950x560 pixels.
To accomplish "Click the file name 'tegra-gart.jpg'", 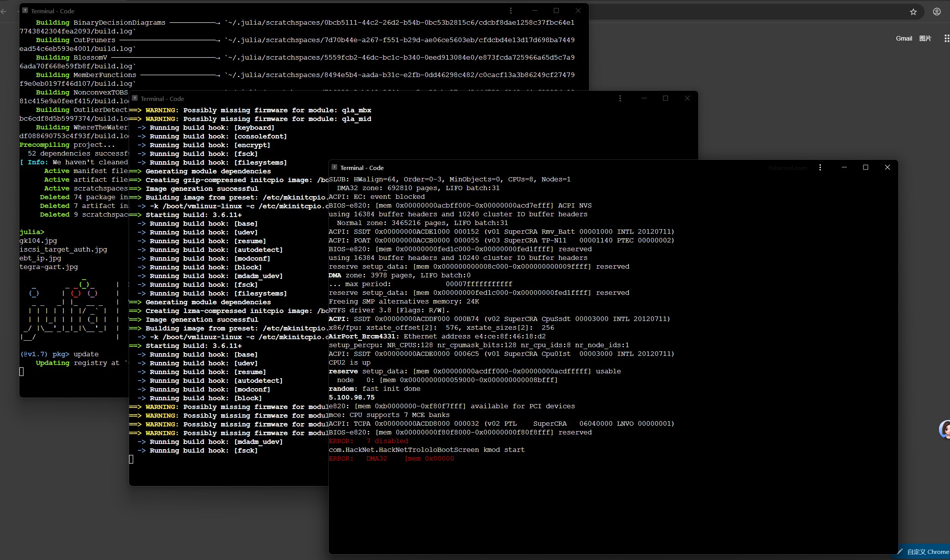I will pyautogui.click(x=49, y=267).
